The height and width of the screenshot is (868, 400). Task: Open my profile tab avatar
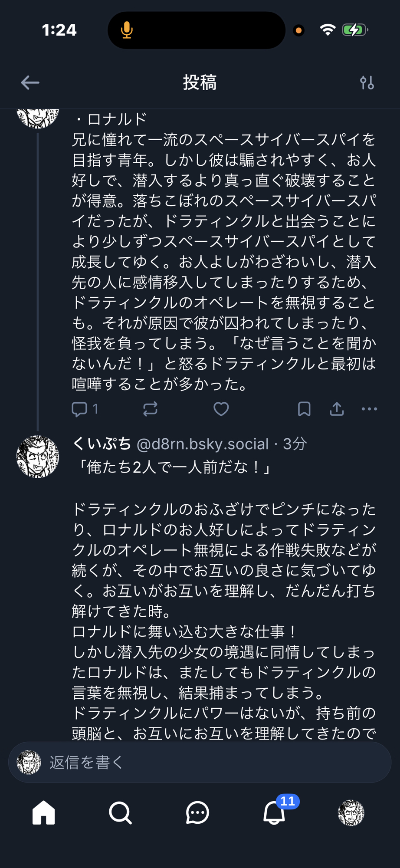(351, 812)
